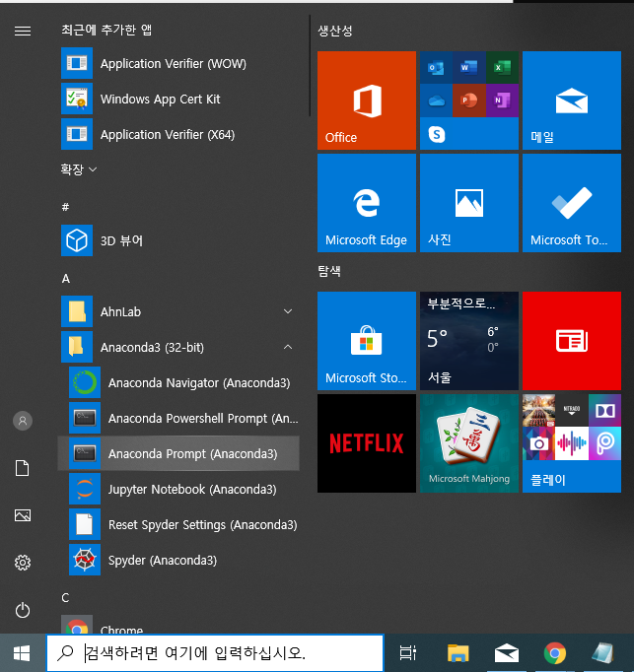Click the taskbar search input box
634x672 pixels.
coord(215,652)
